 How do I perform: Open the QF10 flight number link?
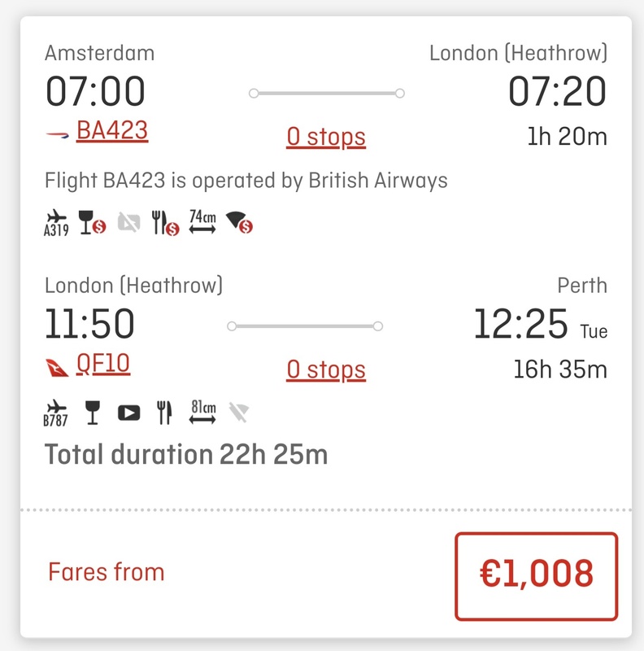coord(103,364)
